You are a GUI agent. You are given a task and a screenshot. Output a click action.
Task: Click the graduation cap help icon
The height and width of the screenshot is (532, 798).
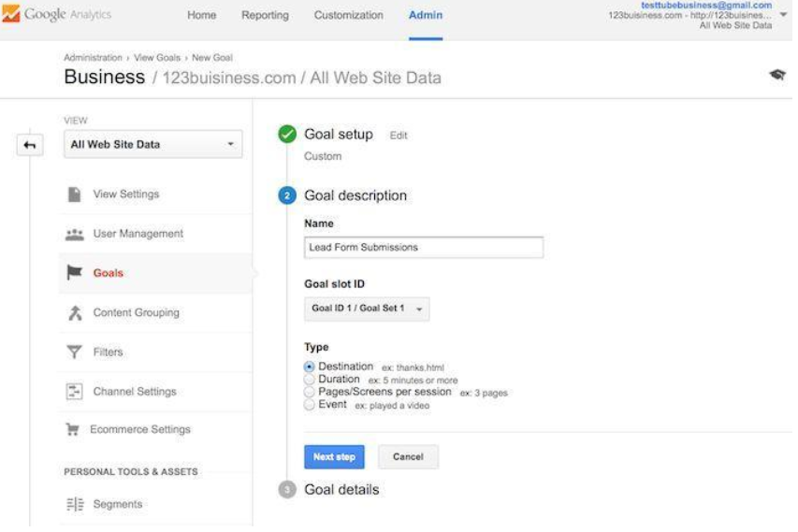tap(776, 76)
